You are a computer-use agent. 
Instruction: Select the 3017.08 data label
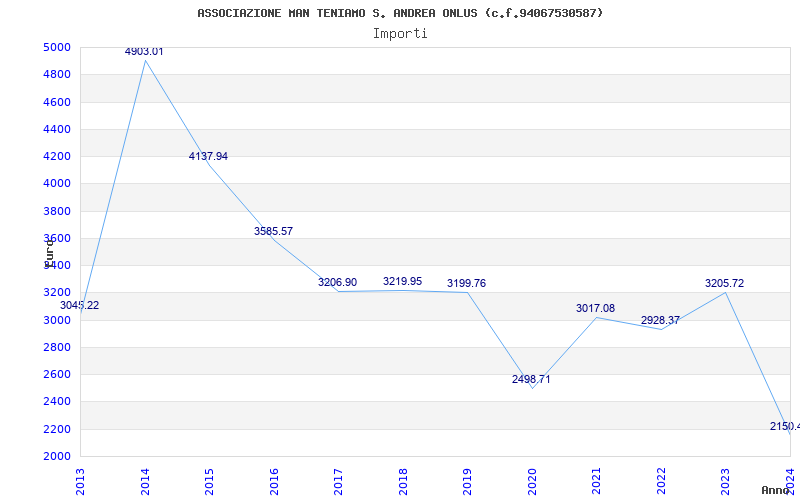coord(595,308)
